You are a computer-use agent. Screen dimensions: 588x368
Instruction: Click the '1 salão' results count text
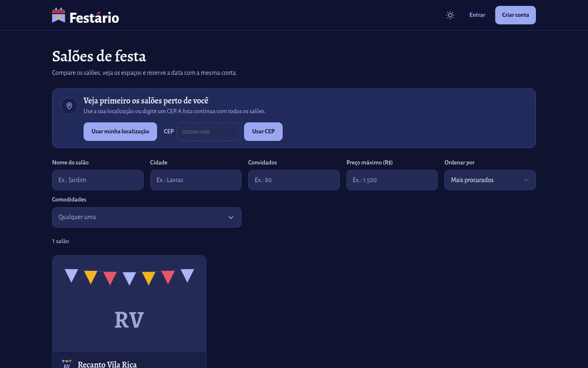coord(60,241)
